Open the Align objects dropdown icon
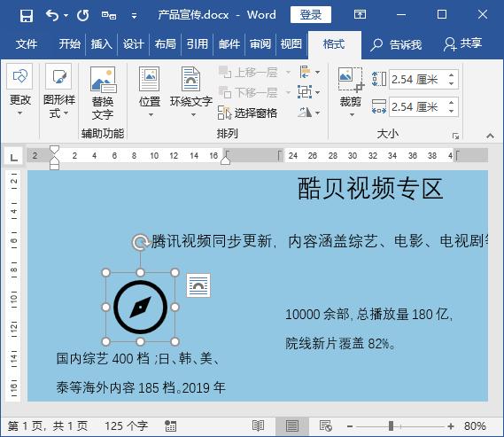Image resolution: width=504 pixels, height=437 pixels. pos(309,72)
